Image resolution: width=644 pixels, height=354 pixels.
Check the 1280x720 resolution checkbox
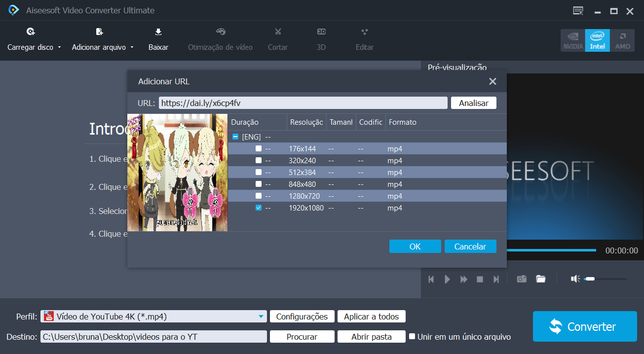(x=259, y=196)
